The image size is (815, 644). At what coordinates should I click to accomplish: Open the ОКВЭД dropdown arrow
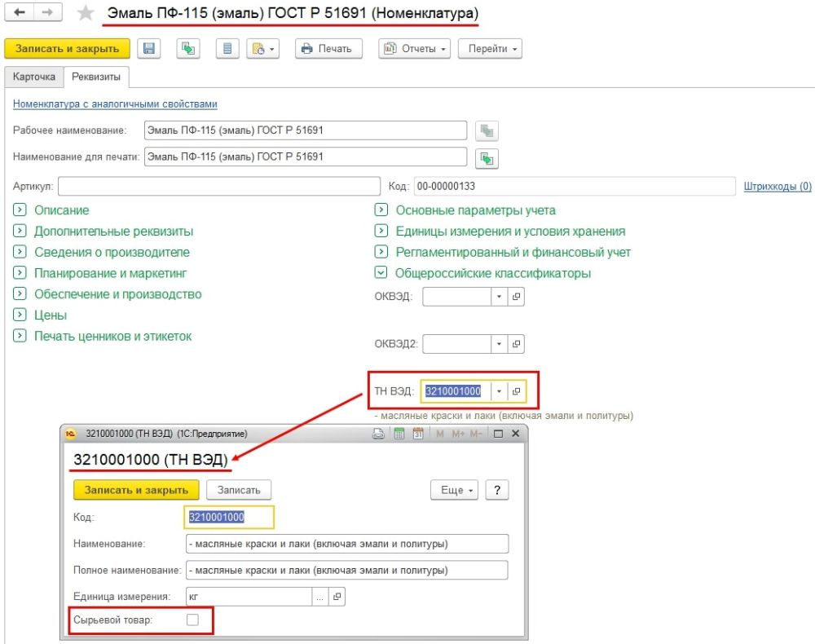click(499, 297)
